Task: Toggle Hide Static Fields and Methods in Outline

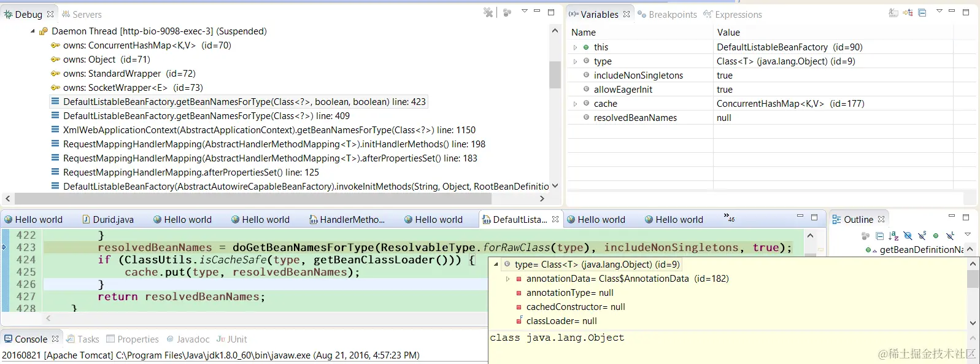Action: 922,236
